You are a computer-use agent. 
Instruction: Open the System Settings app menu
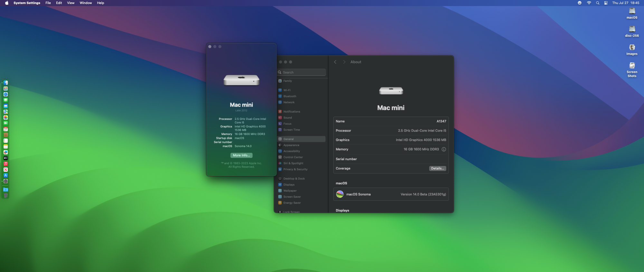[x=27, y=3]
